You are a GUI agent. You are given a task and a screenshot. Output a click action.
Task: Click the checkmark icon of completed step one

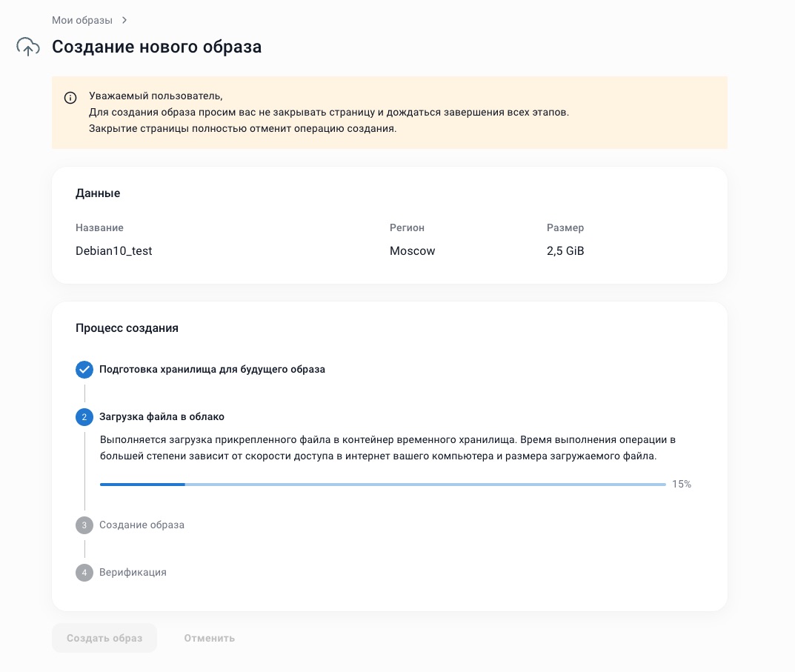(84, 370)
